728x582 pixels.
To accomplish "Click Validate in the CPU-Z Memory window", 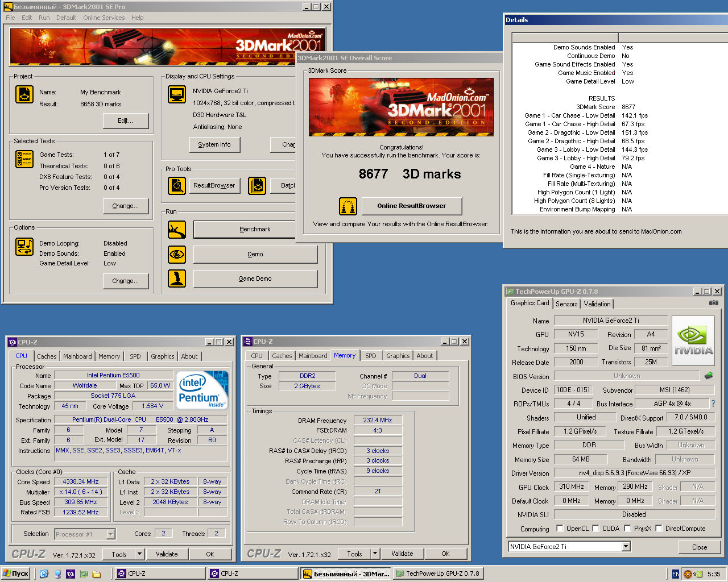I will (x=402, y=554).
